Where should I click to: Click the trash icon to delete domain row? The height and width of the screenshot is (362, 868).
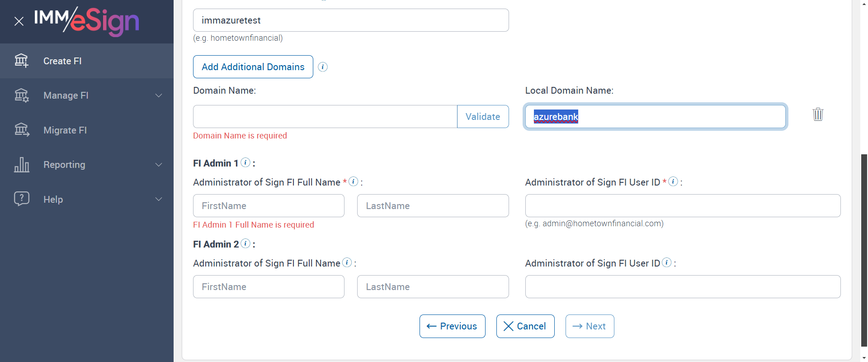(818, 114)
